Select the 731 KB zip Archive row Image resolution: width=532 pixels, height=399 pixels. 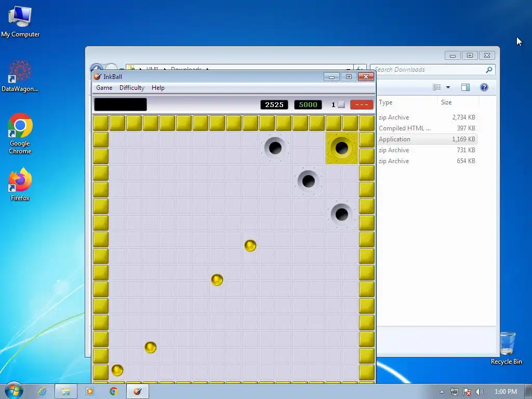[427, 150]
